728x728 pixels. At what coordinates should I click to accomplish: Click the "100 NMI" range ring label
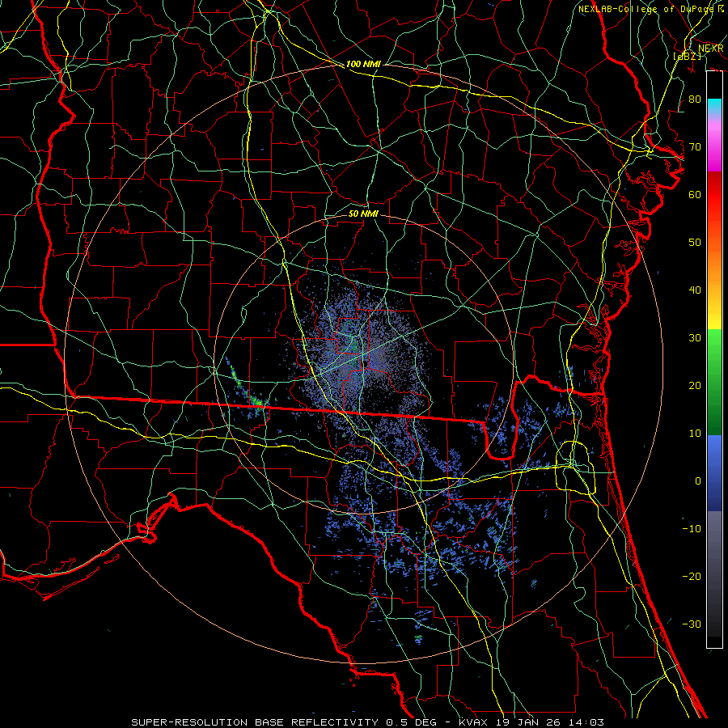[363, 64]
